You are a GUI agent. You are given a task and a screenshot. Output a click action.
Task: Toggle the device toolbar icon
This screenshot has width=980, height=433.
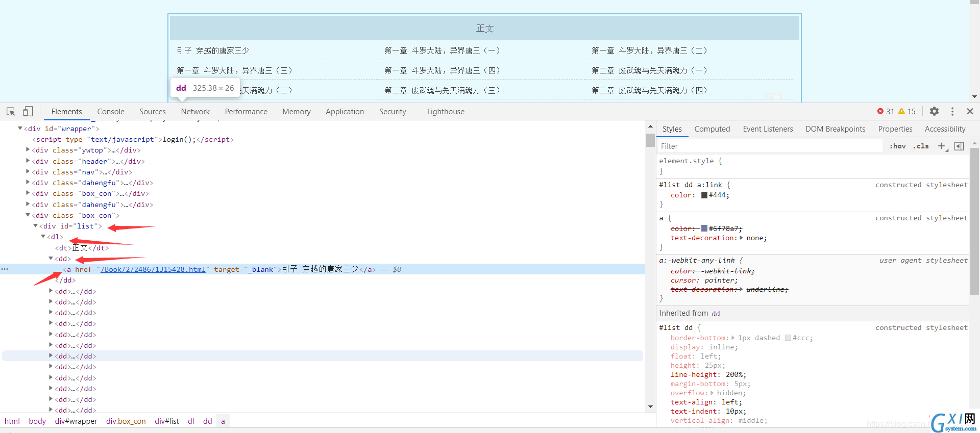coord(28,111)
